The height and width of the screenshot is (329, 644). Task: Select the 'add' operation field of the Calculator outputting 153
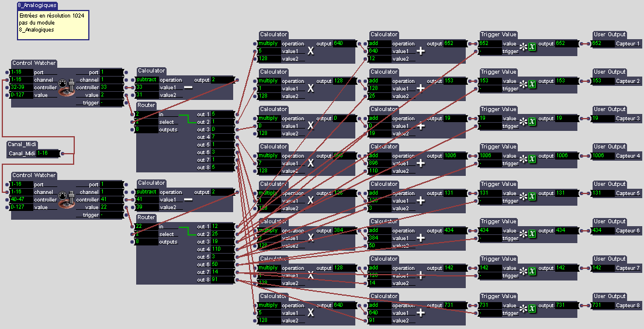(x=379, y=81)
